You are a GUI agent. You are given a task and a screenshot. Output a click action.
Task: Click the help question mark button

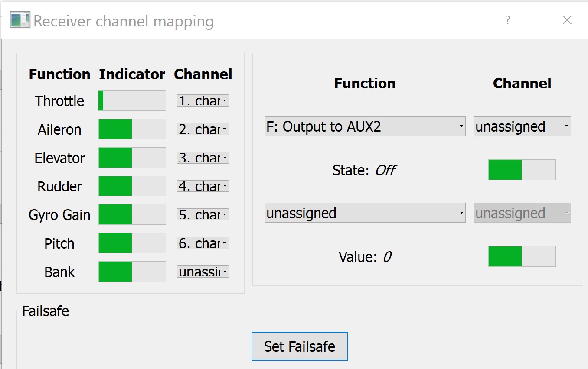pos(507,20)
